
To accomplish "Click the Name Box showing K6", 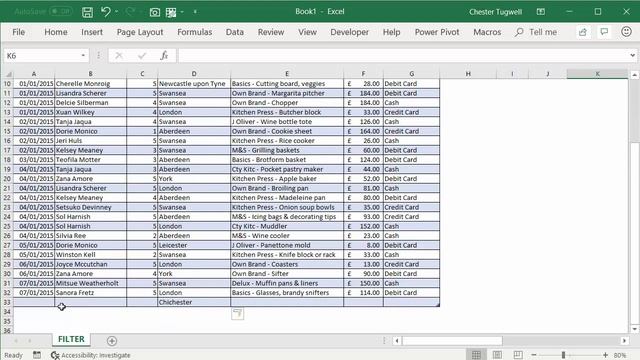I will pos(41,56).
